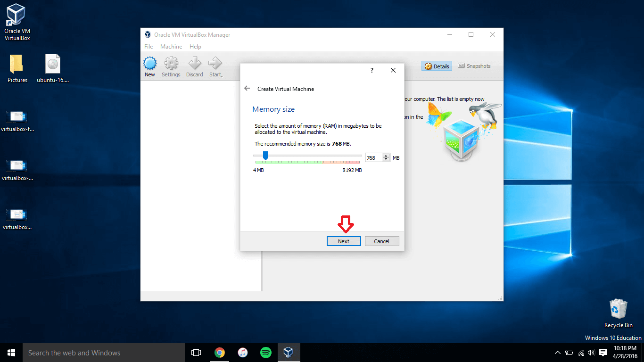The width and height of the screenshot is (644, 362).
Task: Select the ubuntu-16 ISO file on the desktop
Action: point(53,68)
